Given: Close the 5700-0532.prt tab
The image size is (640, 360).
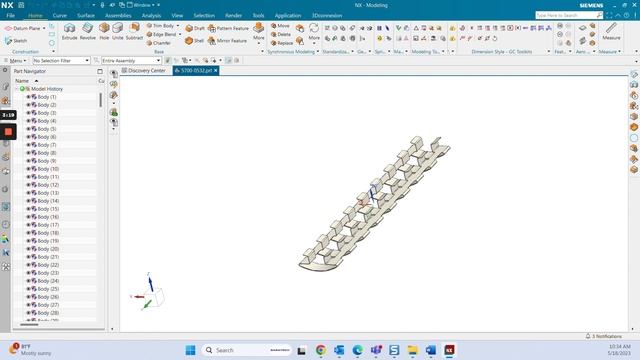Looking at the screenshot, I should tap(216, 71).
